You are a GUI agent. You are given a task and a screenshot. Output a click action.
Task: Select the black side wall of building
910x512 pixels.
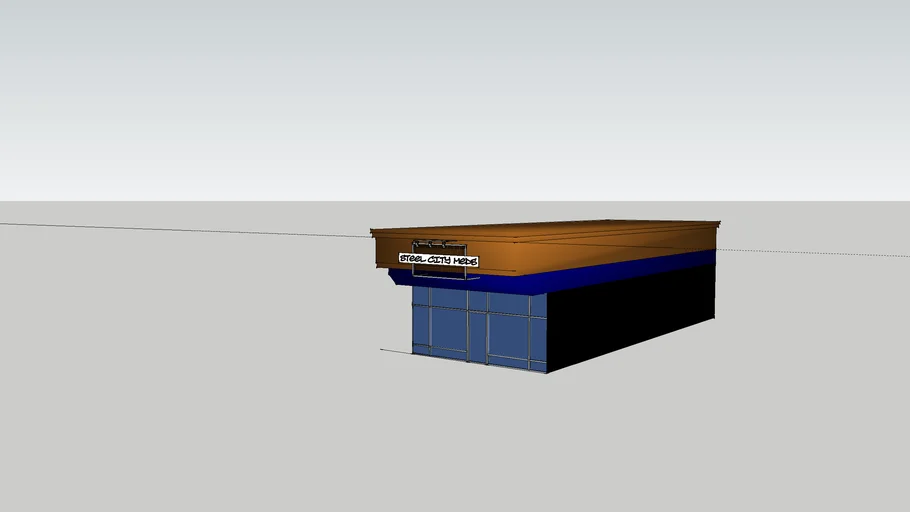631,319
